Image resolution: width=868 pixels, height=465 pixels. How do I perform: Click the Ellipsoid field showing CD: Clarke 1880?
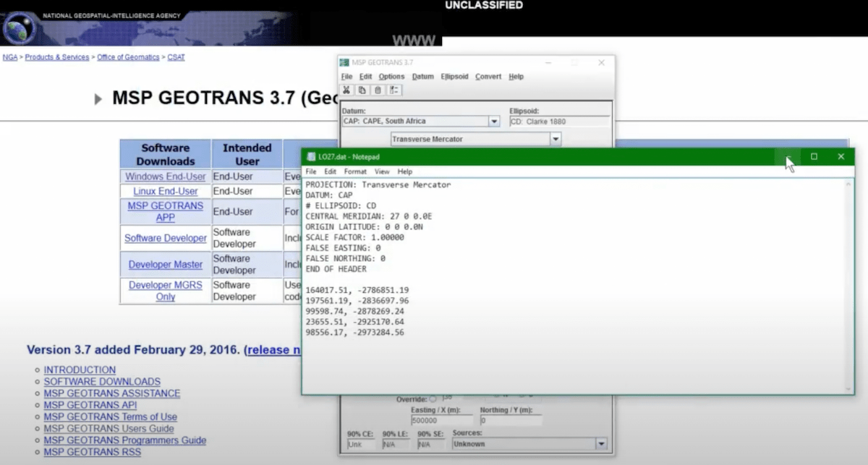pyautogui.click(x=559, y=121)
